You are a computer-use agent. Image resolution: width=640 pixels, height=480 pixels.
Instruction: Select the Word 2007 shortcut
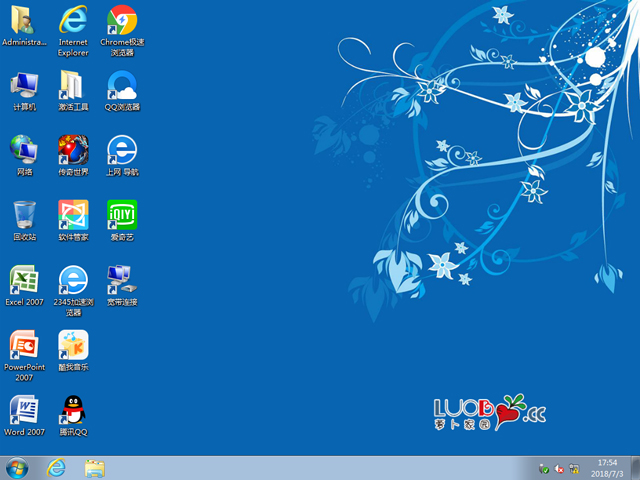24,410
